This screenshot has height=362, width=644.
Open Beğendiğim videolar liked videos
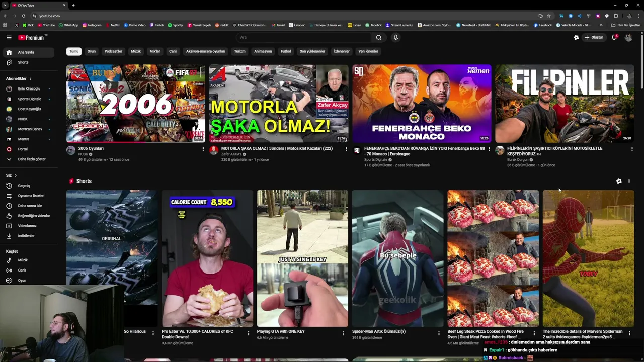click(x=28, y=216)
